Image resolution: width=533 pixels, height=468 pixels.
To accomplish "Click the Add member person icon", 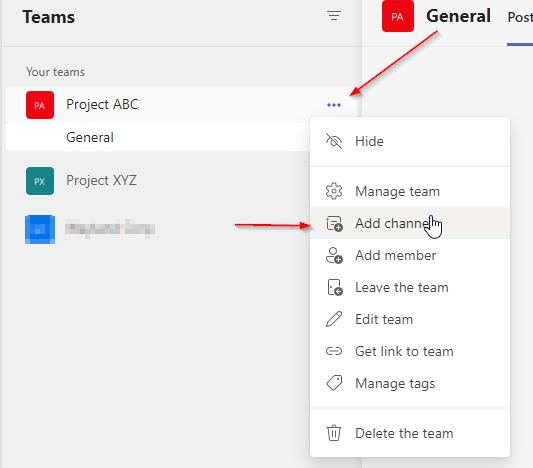I will tap(334, 256).
